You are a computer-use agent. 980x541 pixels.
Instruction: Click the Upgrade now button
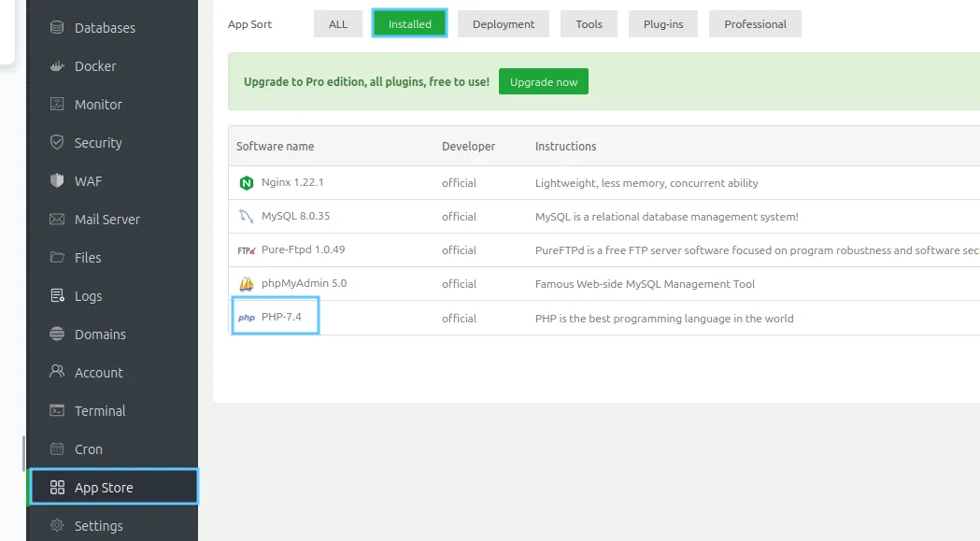[543, 81]
